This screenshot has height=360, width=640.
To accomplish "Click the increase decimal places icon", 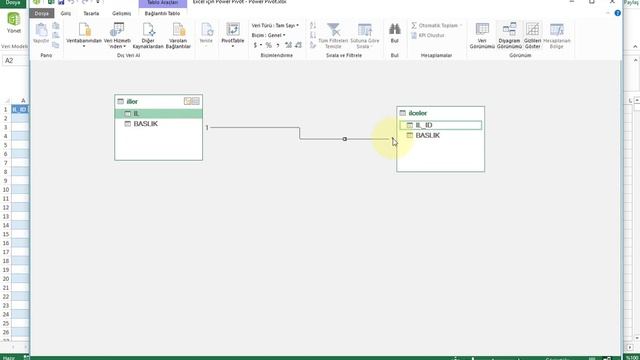I will pyautogui.click(x=288, y=45).
